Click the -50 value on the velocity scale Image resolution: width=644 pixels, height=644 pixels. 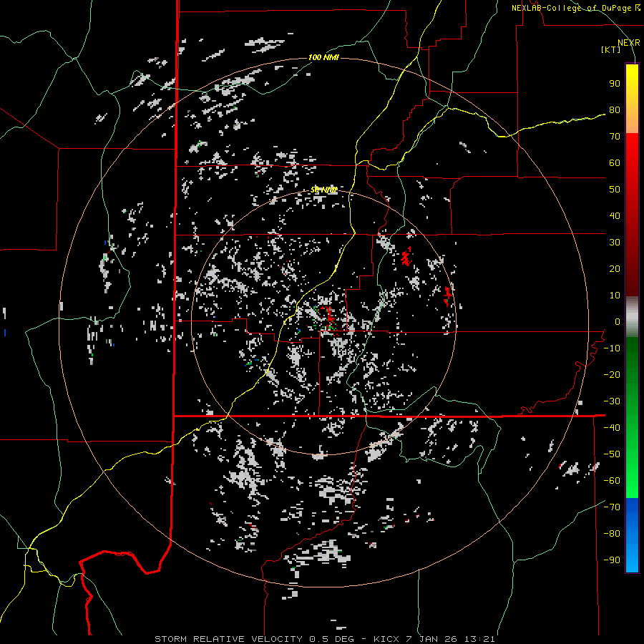612,454
